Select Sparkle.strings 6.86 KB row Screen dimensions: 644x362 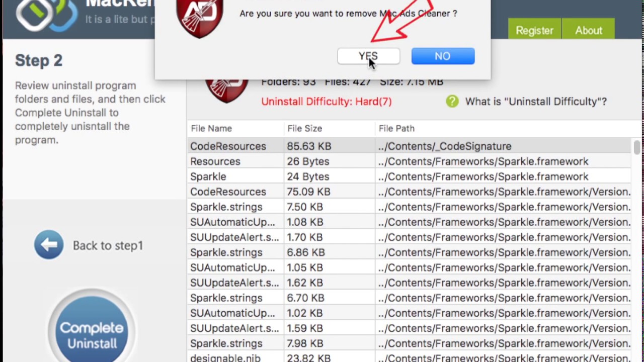[410, 252]
